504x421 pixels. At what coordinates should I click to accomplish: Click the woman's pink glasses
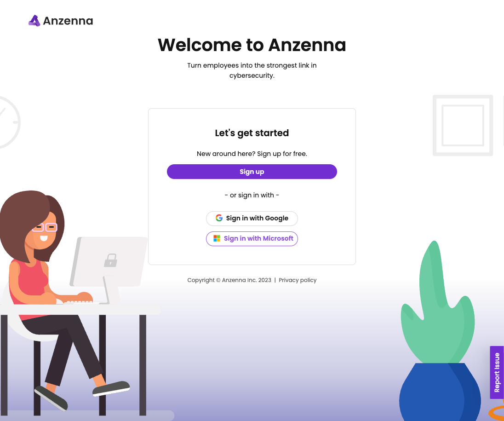tap(45, 227)
